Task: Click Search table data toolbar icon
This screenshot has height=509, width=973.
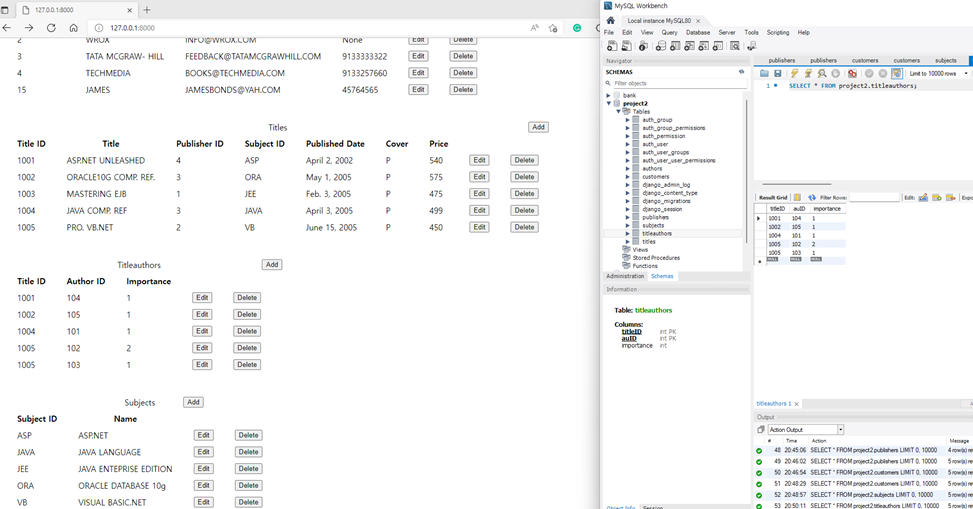Action: pos(735,46)
